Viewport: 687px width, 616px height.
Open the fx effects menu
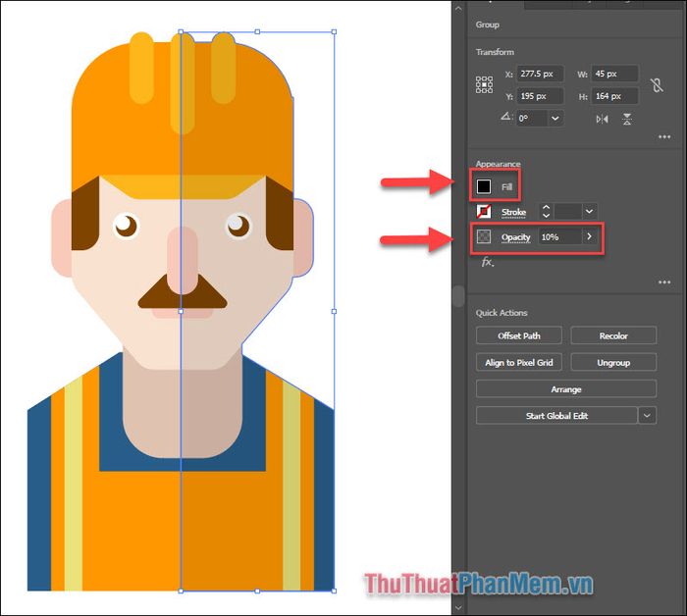[488, 262]
